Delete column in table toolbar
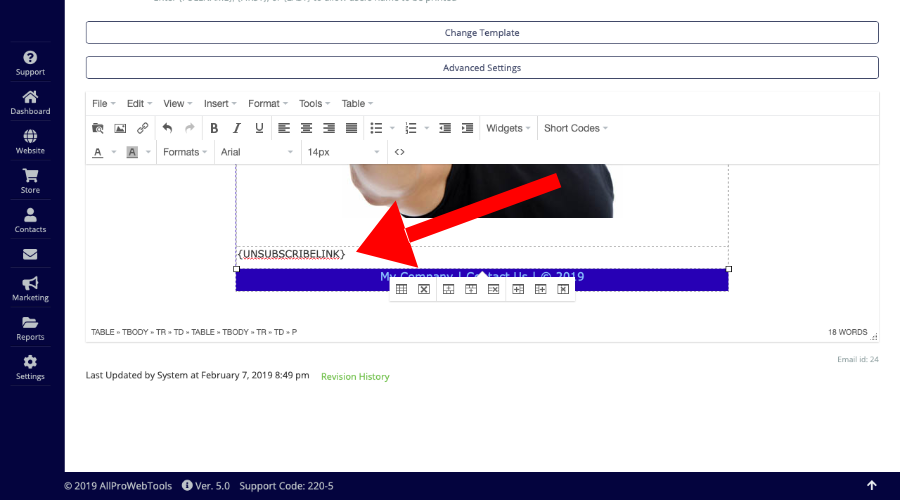 click(x=563, y=289)
